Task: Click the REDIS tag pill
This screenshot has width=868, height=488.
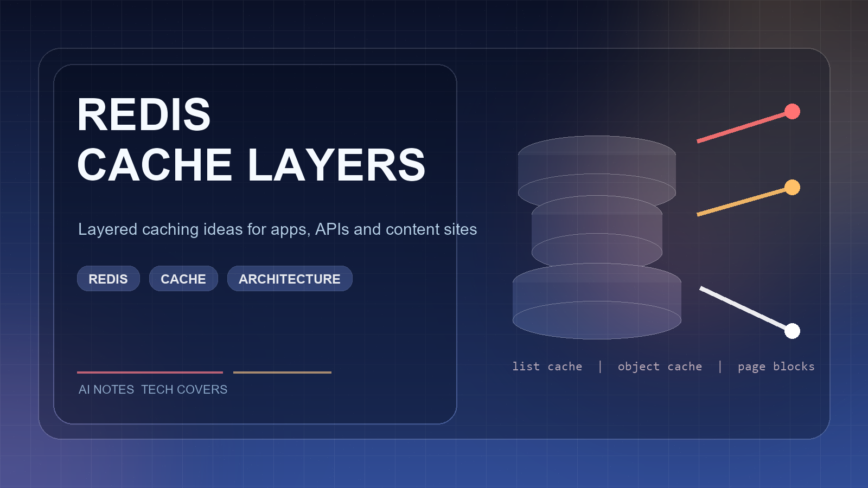Action: tap(108, 279)
